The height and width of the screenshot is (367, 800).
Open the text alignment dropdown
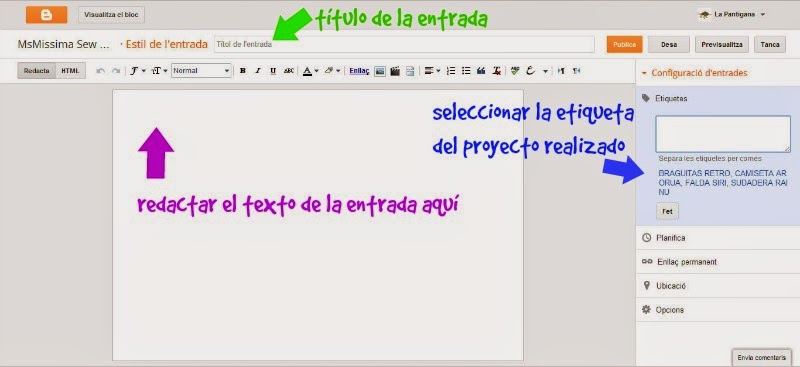pyautogui.click(x=432, y=71)
